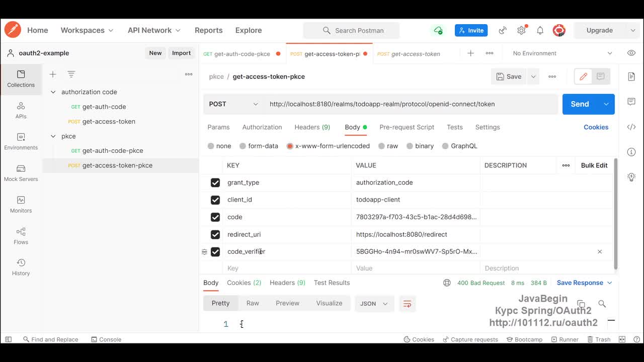
Task: Open the notifications bell
Action: pyautogui.click(x=540, y=30)
